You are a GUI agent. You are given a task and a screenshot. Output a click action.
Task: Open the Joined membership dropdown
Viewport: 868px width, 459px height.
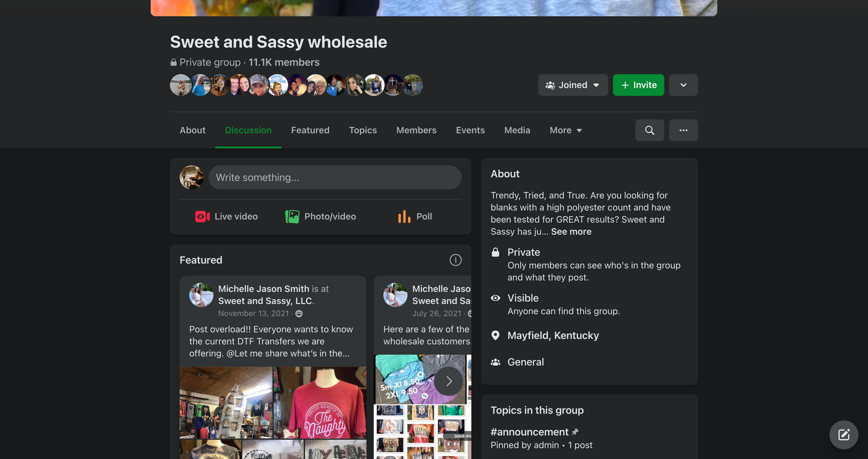[x=573, y=85]
